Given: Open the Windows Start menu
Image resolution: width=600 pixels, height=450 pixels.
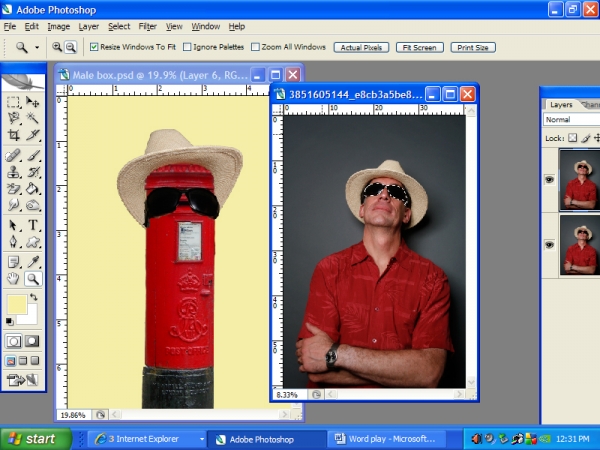Looking at the screenshot, I should 36,439.
